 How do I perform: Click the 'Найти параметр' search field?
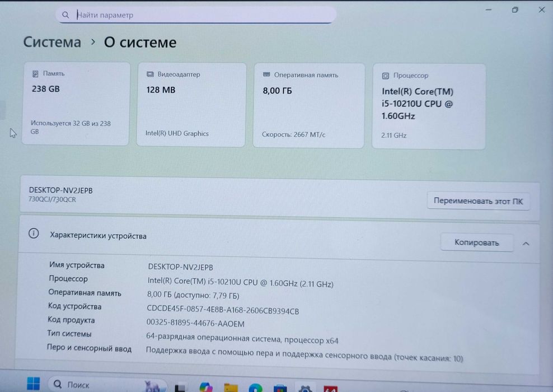196,15
